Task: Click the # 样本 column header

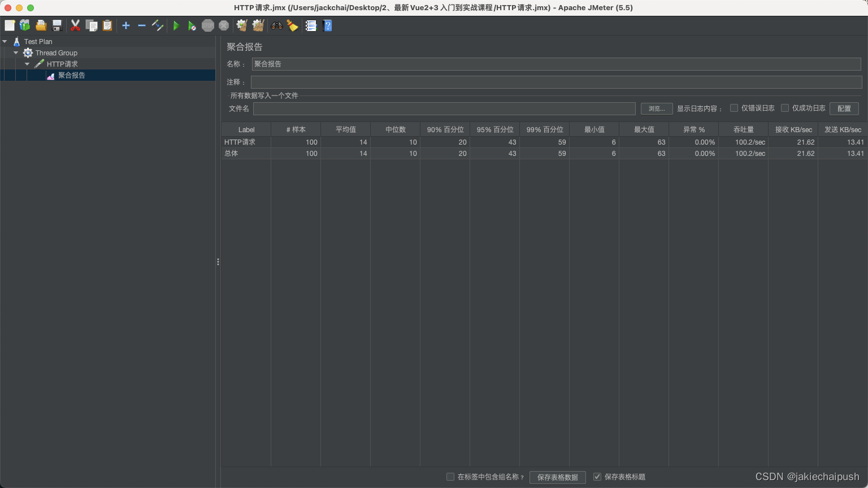Action: [296, 129]
